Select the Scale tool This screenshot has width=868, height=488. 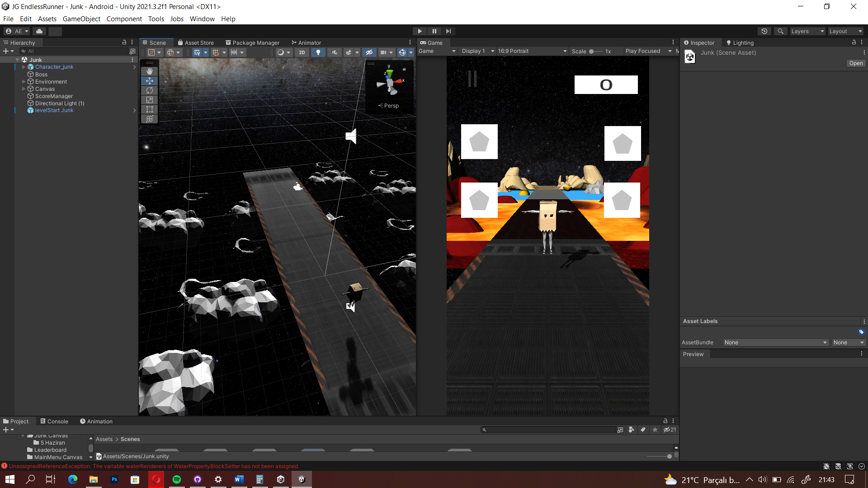click(150, 100)
